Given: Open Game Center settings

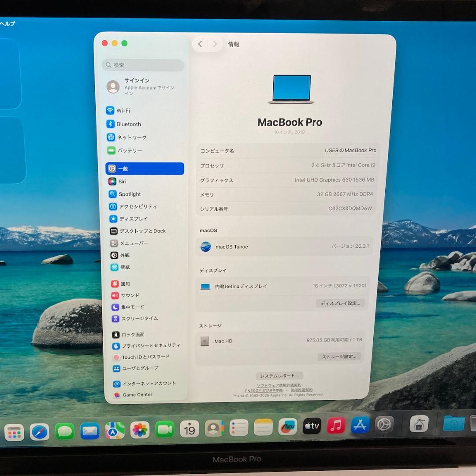Looking at the screenshot, I should [x=133, y=394].
